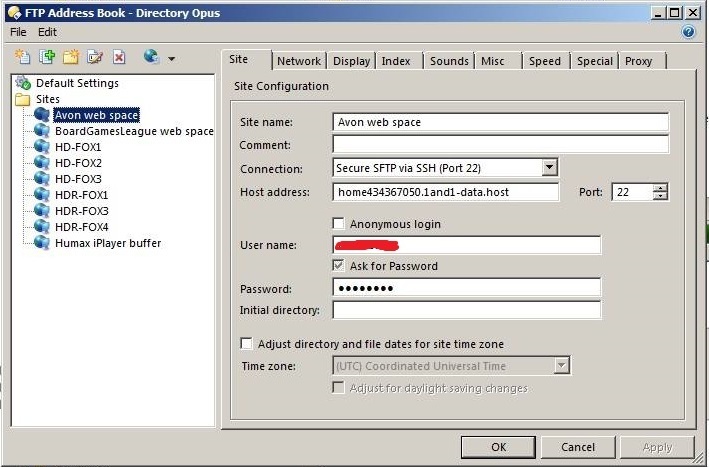Click the New site entry toolbar icon
Viewport: 709px width, 467px height.
22,57
